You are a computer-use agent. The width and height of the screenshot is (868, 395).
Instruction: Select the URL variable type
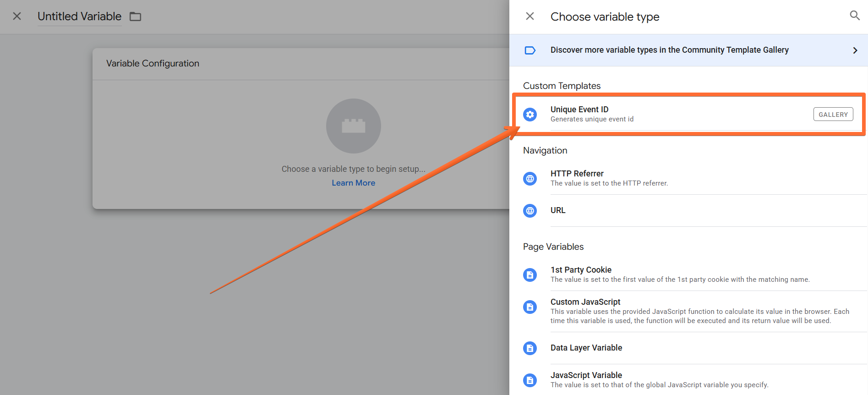point(688,210)
